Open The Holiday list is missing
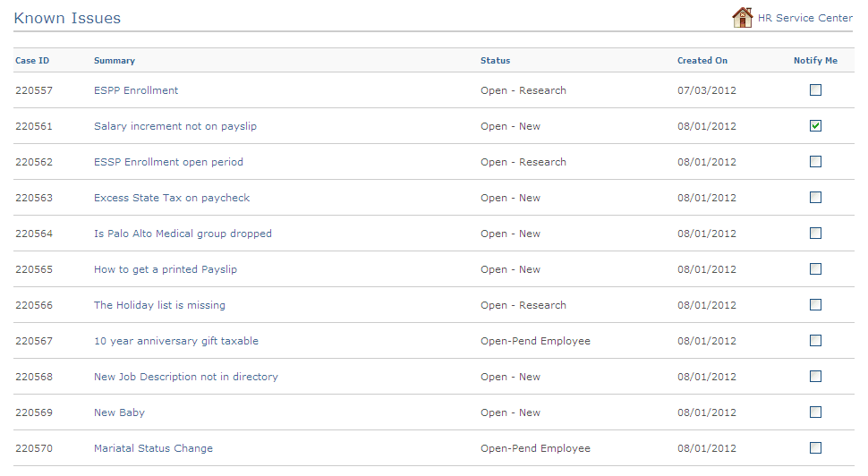This screenshot has width=868, height=476. pos(159,305)
